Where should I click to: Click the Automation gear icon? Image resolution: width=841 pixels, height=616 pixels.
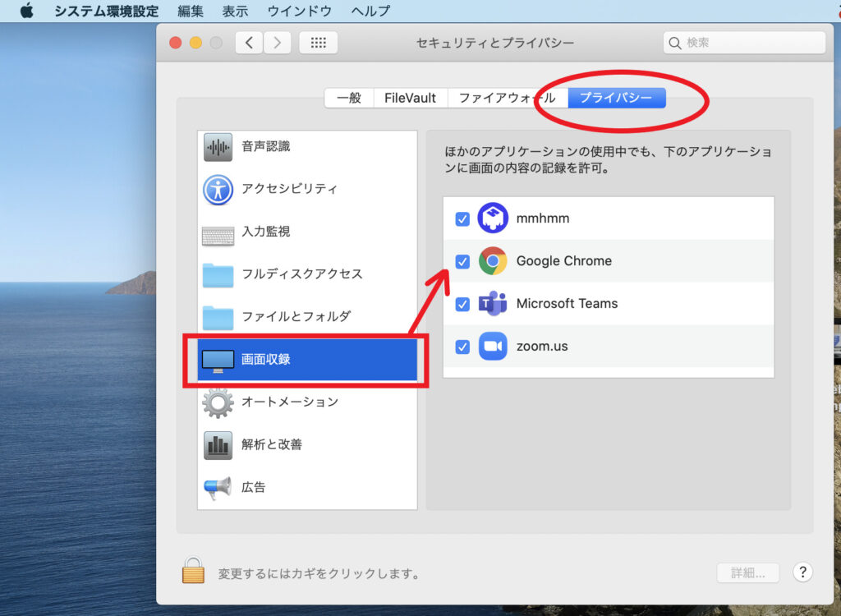click(218, 402)
